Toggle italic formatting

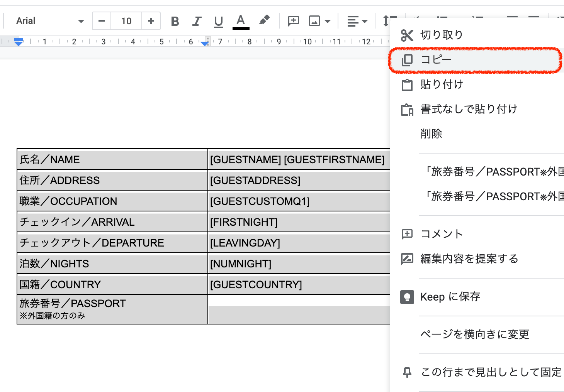(x=197, y=21)
